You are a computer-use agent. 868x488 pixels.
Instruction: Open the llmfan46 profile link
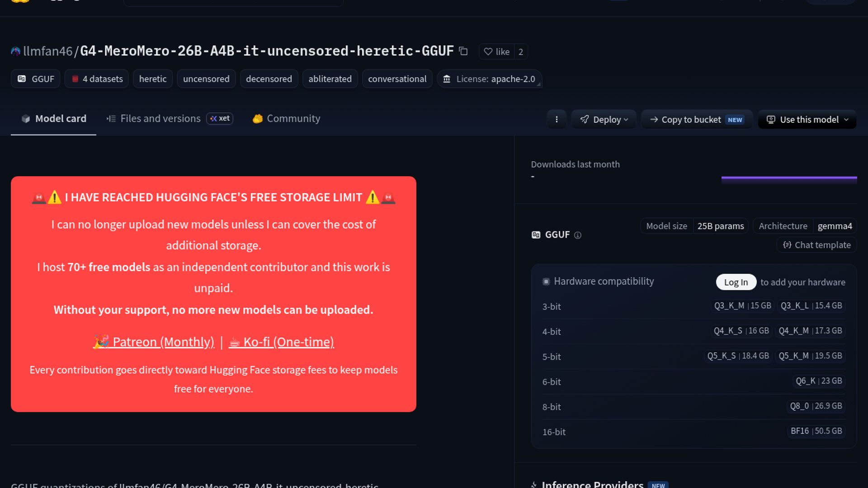coord(47,51)
